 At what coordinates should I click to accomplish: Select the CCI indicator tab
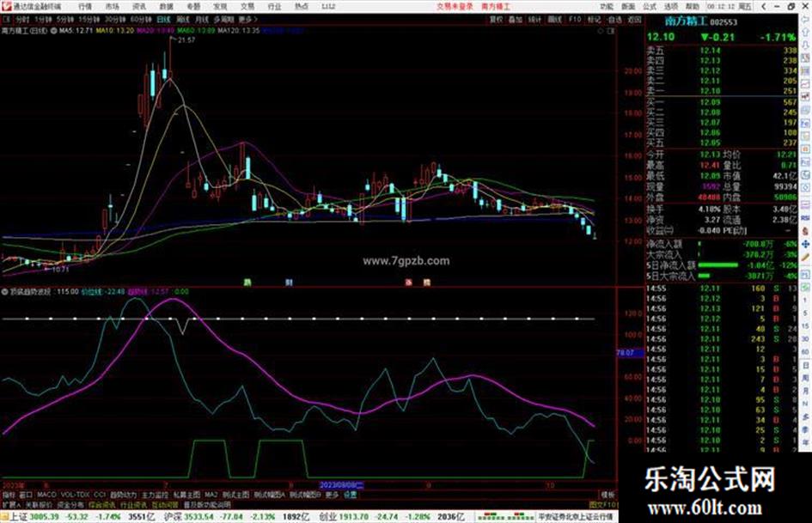point(100,495)
